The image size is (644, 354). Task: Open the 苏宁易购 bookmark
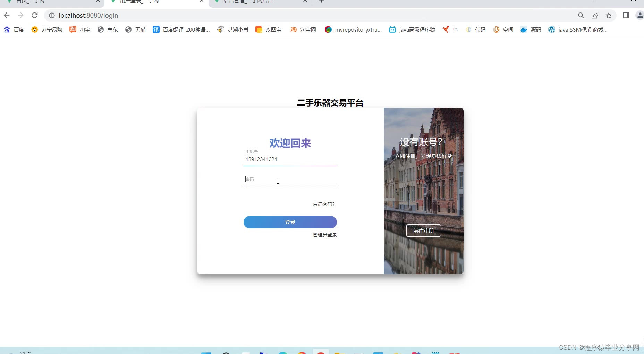pos(47,29)
